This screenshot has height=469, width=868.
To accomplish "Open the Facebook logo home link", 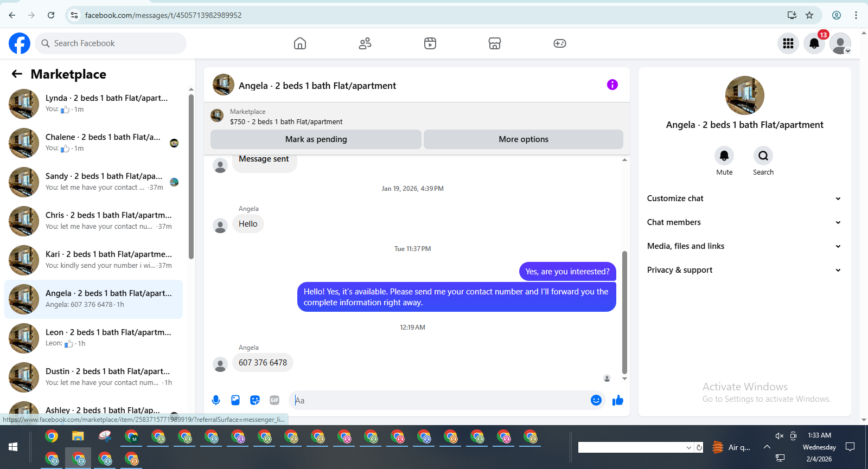I will tap(20, 43).
